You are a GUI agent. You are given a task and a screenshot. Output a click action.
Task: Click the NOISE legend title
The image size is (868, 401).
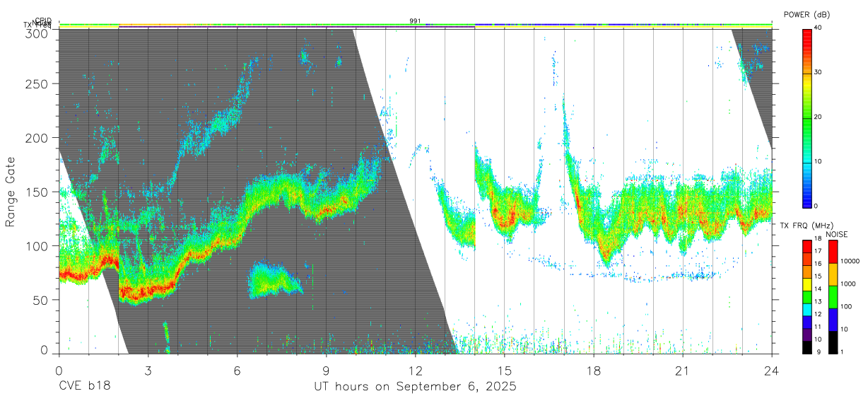tap(838, 234)
